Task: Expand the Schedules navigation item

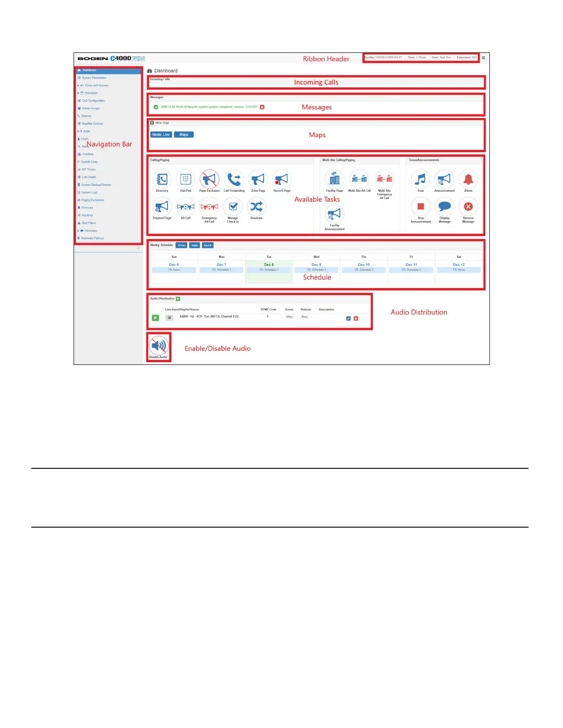Action: [78, 93]
